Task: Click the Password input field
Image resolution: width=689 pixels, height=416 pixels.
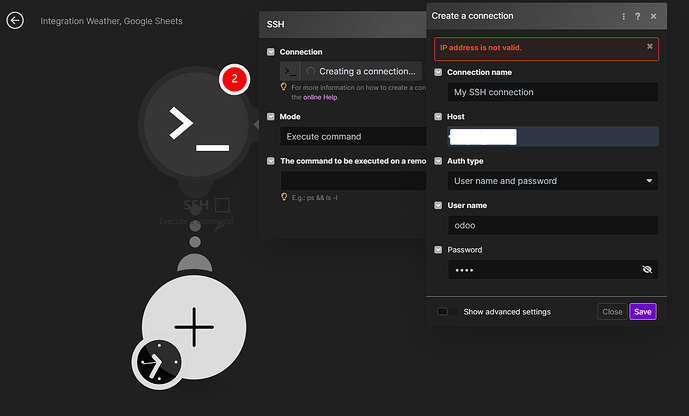Action: (553, 269)
